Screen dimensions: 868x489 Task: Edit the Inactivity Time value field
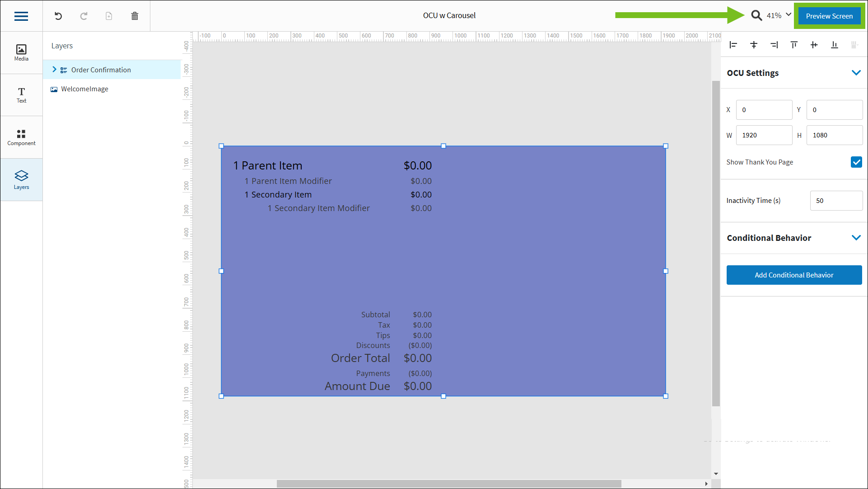[x=836, y=200]
